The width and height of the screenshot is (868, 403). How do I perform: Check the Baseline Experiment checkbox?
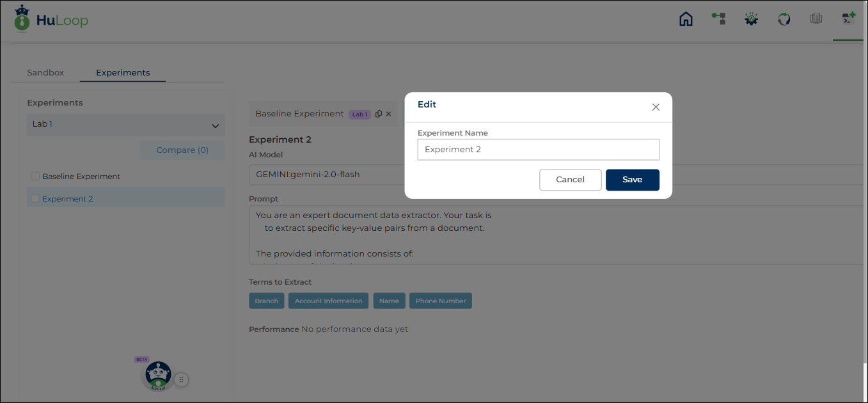35,177
